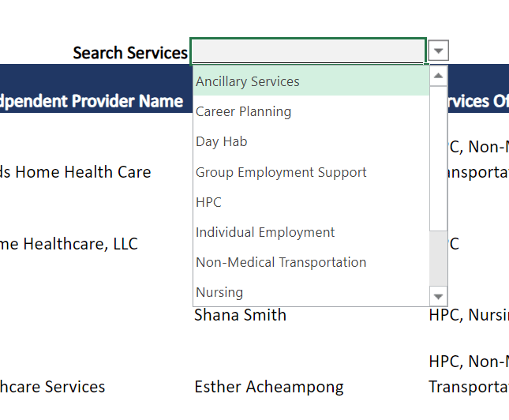
Task: Select Day Hab from the list
Action: pos(222,141)
